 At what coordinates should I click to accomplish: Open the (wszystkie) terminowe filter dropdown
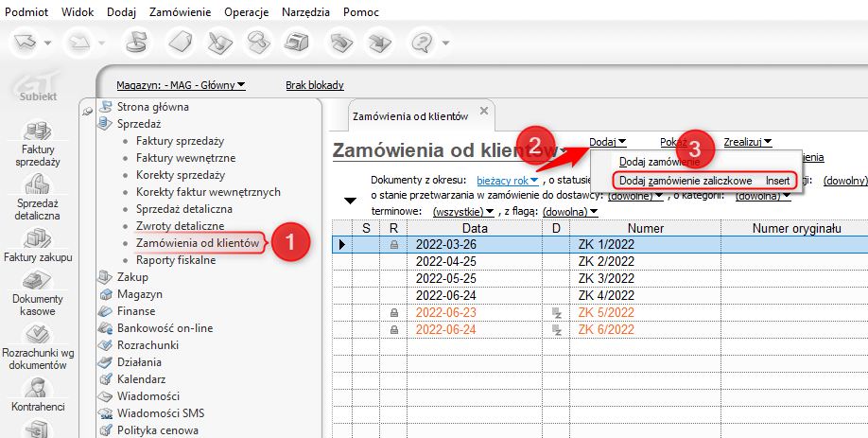pos(463,211)
